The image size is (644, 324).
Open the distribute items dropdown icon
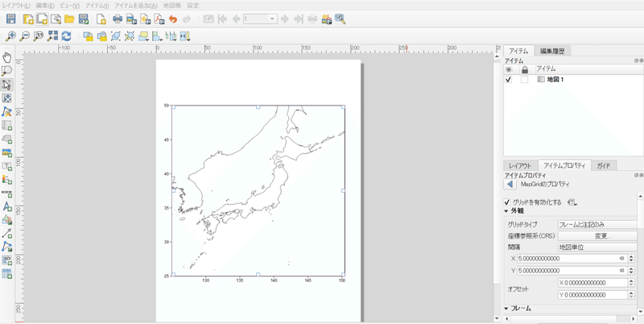click(x=171, y=36)
